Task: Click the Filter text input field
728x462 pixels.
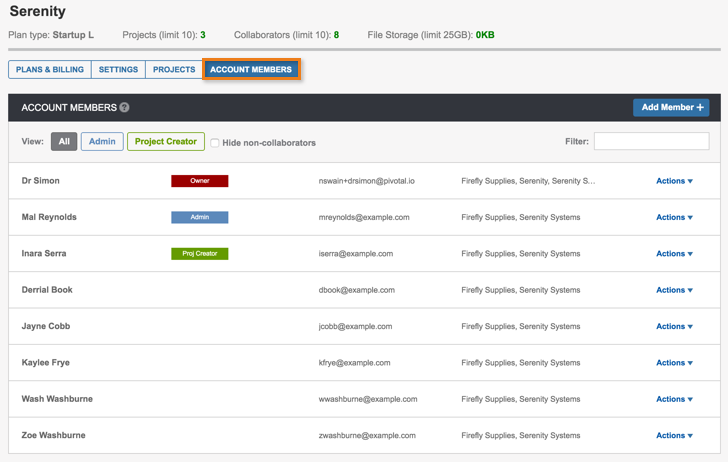Action: tap(651, 142)
